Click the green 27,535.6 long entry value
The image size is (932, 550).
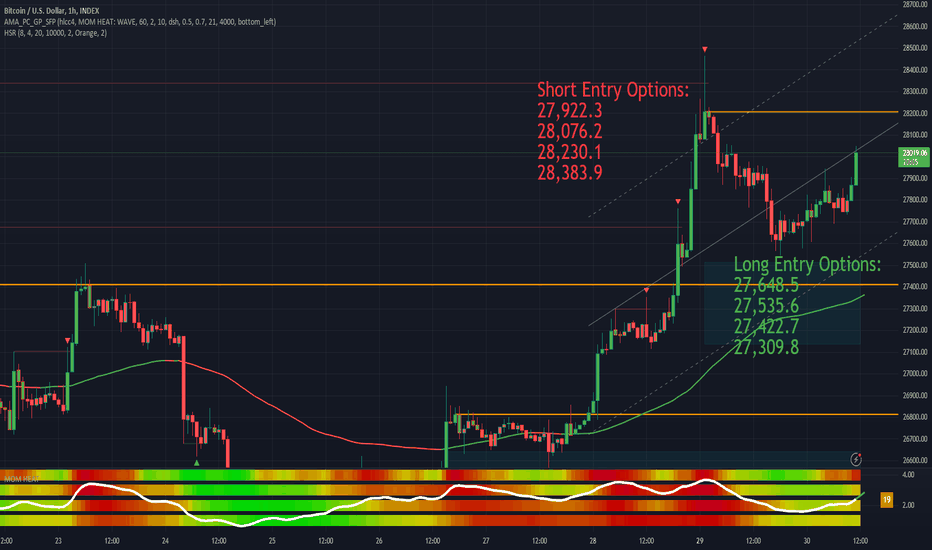point(766,306)
